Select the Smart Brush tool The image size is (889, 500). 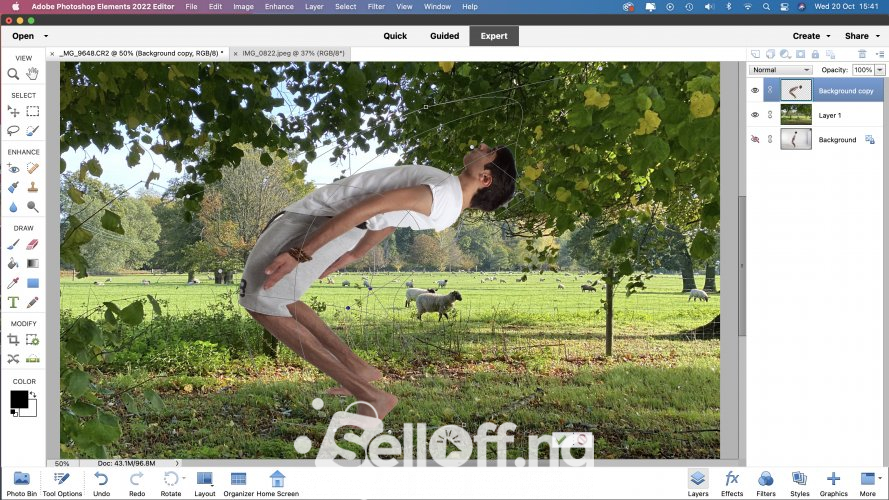(x=13, y=187)
